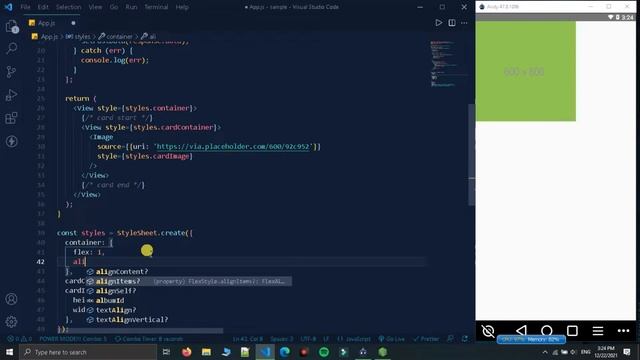Click the editor vertical scrollbar
Viewport: 640px width, 360px height.
point(471,154)
